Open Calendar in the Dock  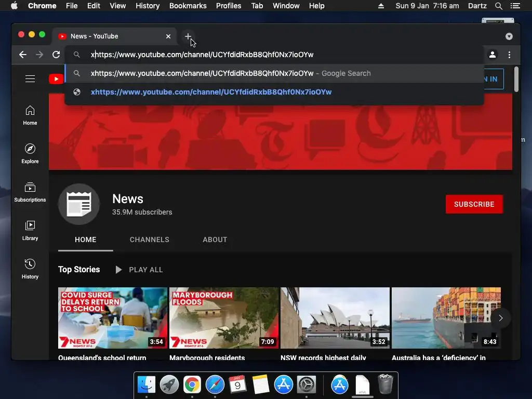point(237,385)
